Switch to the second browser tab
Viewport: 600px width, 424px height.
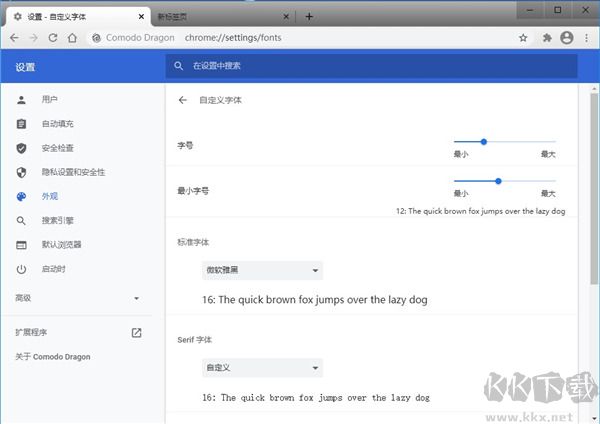click(x=221, y=16)
